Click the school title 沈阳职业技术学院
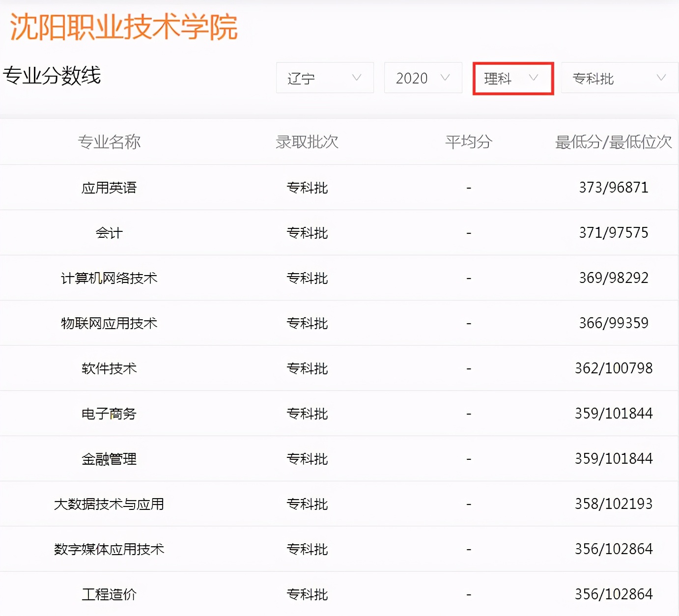Screen dimensions: 679x616 123,28
